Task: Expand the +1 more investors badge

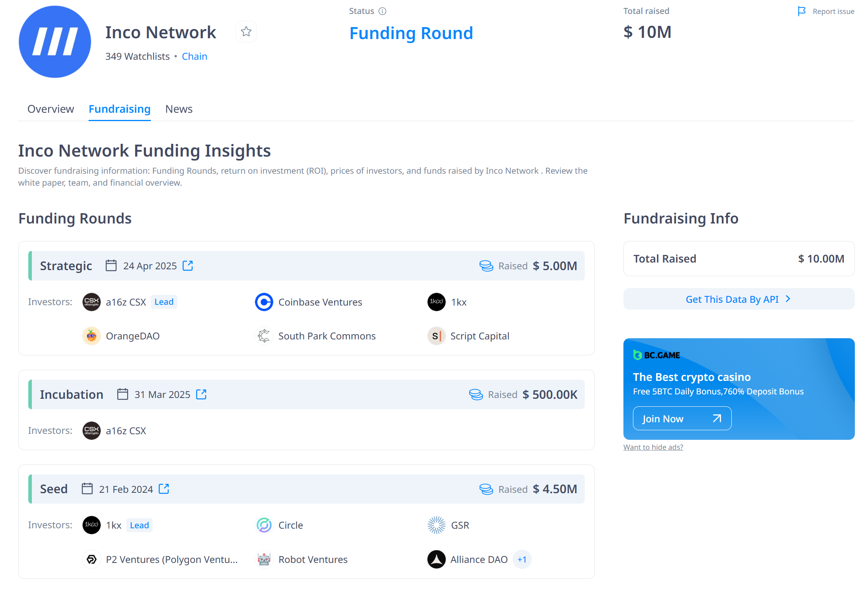Action: click(x=522, y=559)
